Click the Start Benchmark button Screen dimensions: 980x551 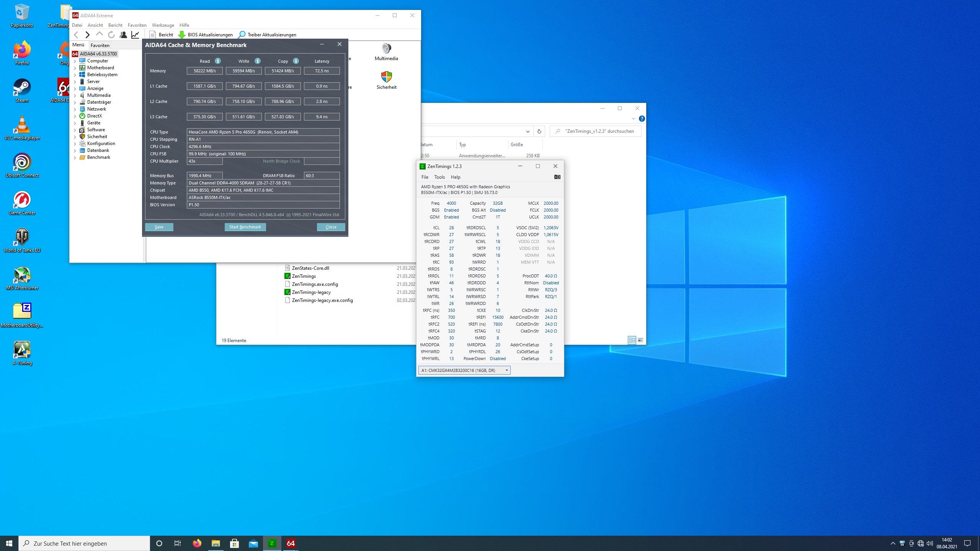[x=245, y=227]
